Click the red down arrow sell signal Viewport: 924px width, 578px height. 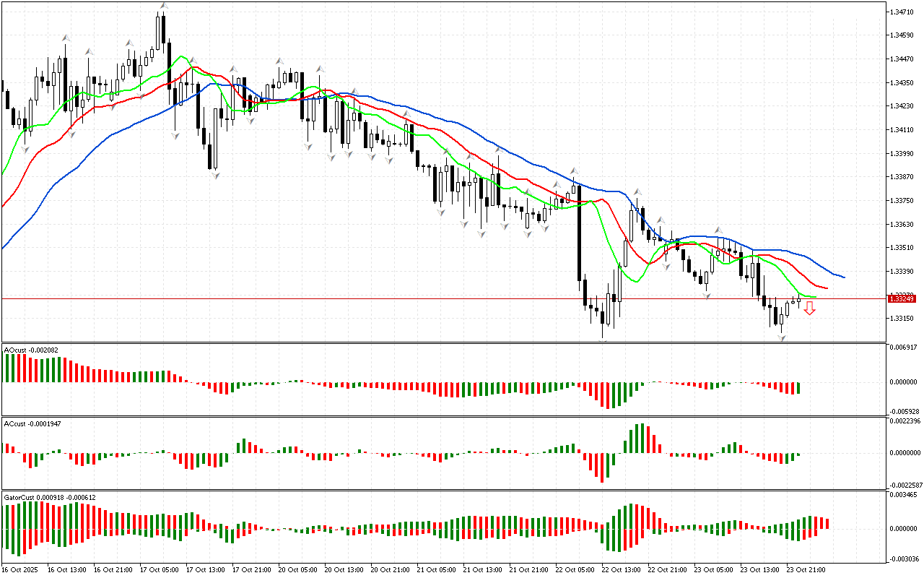click(810, 309)
